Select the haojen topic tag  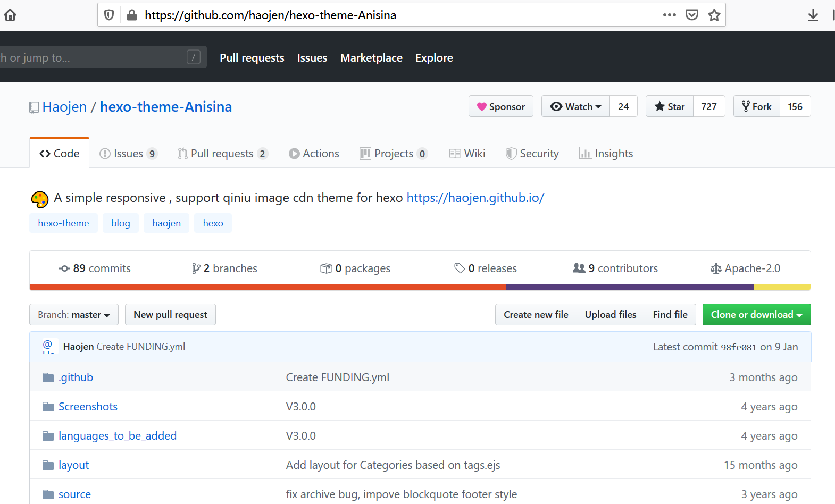point(166,223)
